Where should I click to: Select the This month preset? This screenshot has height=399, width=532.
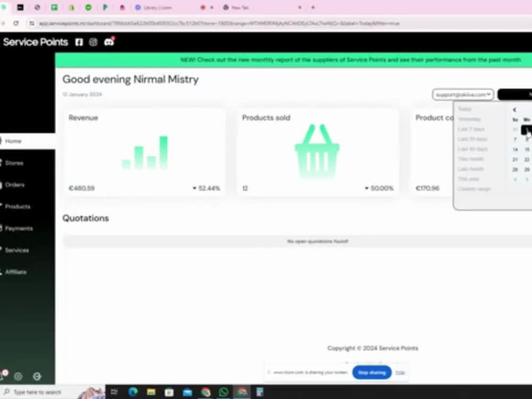(471, 159)
